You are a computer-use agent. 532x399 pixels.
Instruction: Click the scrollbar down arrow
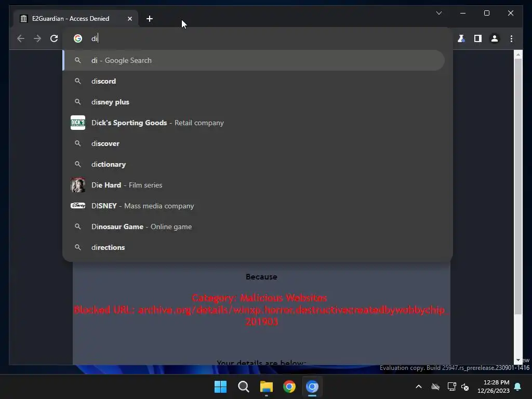[x=518, y=361]
